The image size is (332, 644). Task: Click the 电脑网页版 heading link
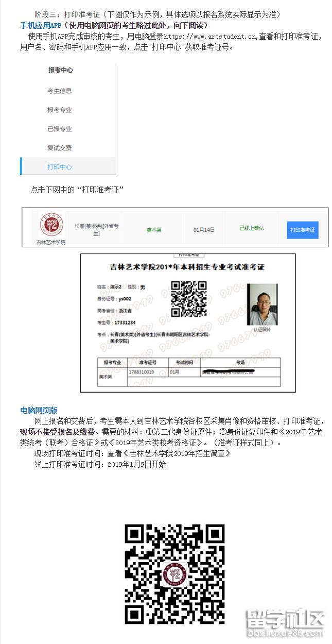(x=39, y=411)
